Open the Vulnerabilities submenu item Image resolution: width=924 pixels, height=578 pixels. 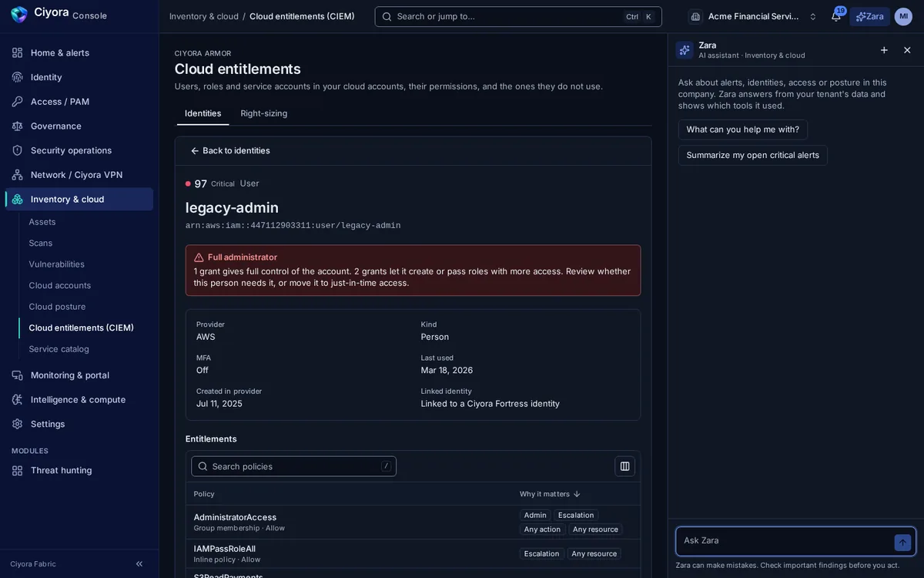coord(57,264)
